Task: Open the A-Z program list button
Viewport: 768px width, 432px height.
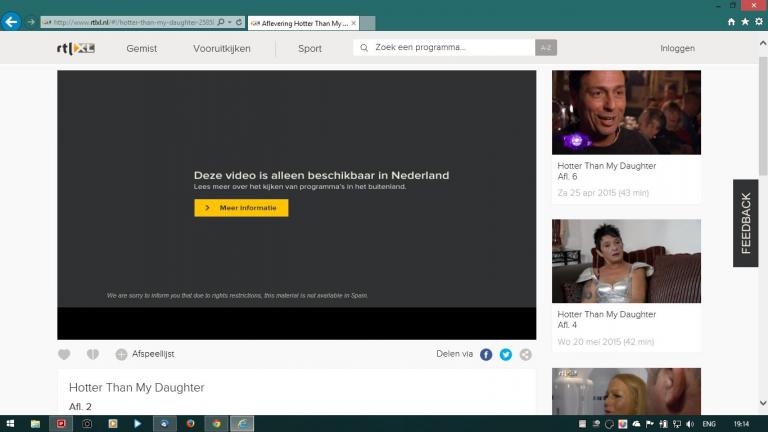Action: [546, 47]
